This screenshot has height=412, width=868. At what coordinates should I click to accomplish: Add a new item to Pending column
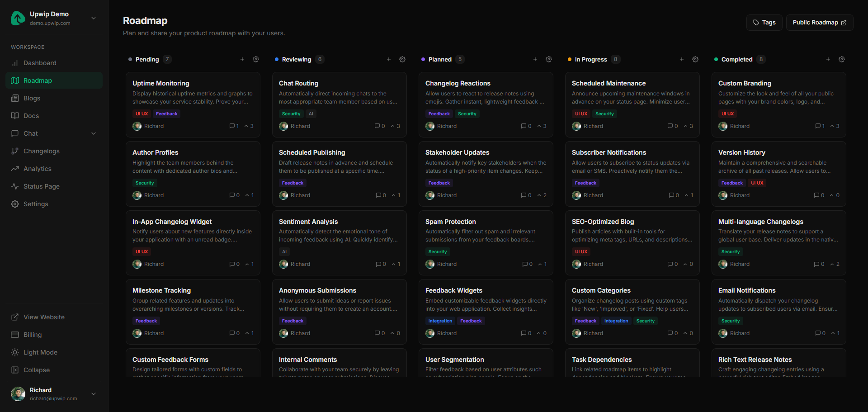click(242, 59)
